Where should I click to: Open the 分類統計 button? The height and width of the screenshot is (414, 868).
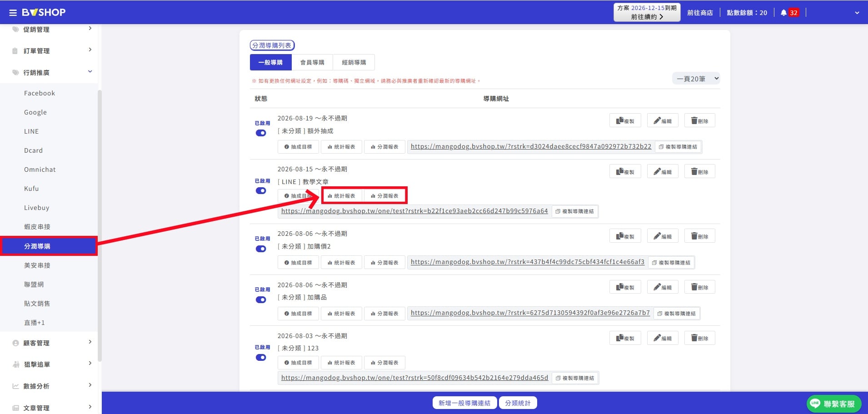point(518,403)
